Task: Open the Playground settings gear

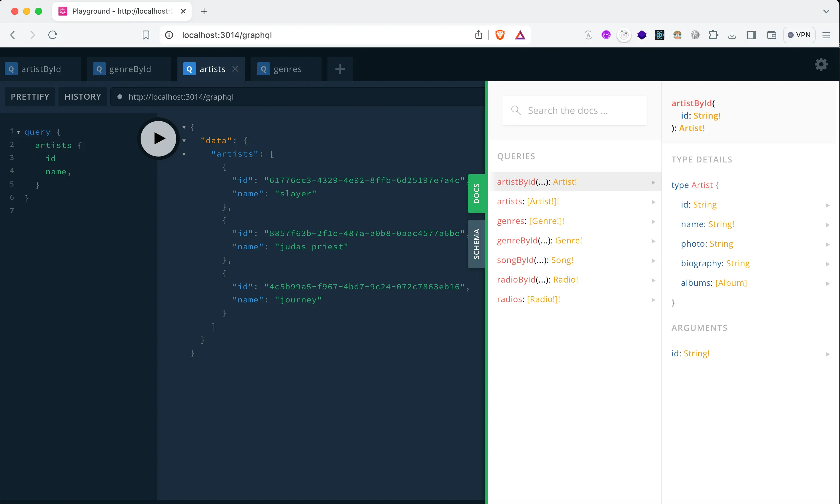Action: [x=821, y=64]
